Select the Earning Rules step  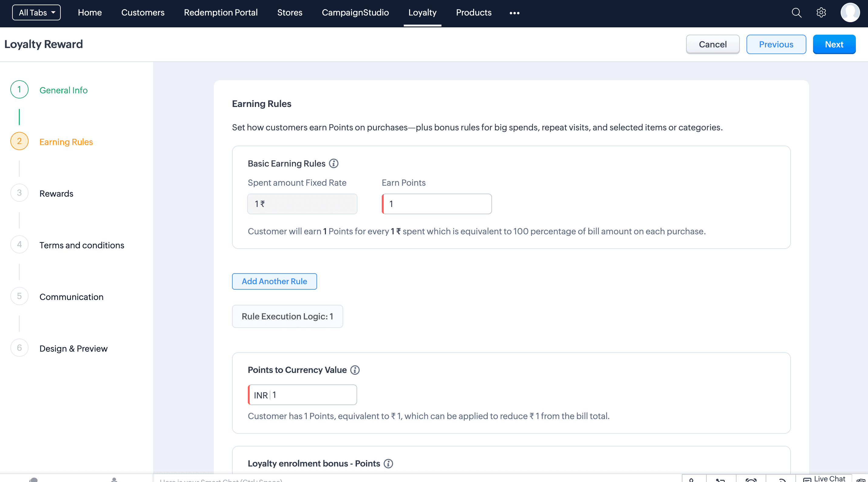click(x=66, y=142)
